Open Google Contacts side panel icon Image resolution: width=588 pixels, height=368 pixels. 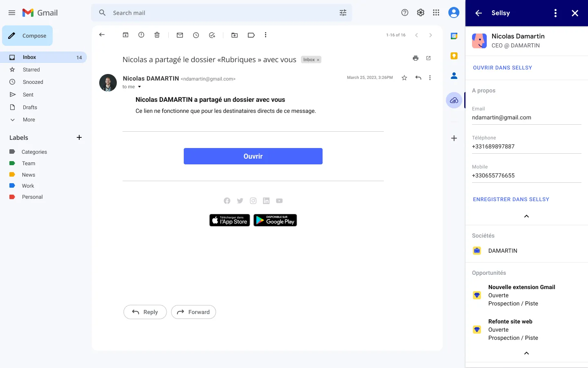(x=454, y=76)
